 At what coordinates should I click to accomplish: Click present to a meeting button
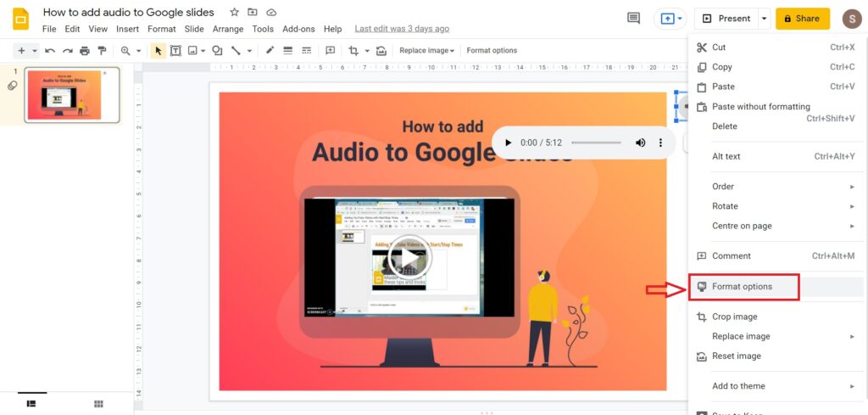click(x=670, y=19)
